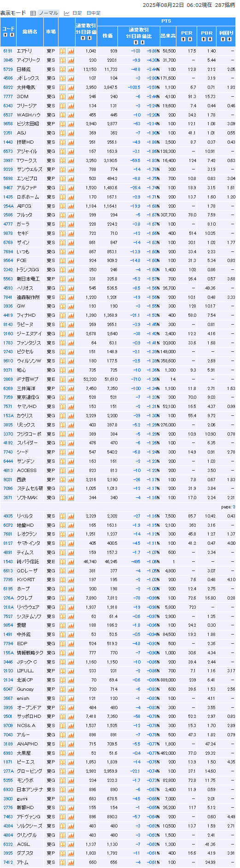Open the chart icon for ビジ太田昭 row
The width and height of the screenshot is (240, 868).
pos(71,124)
